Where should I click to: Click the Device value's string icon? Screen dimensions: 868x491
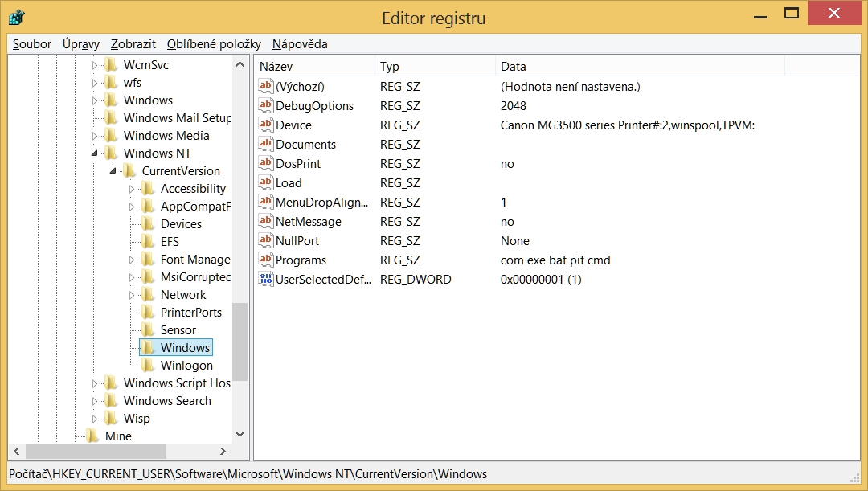[x=266, y=125]
